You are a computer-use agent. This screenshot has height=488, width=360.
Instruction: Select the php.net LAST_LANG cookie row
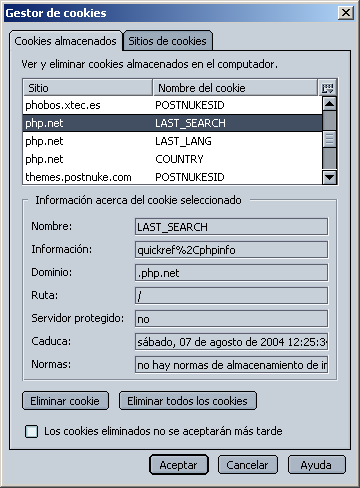173,141
